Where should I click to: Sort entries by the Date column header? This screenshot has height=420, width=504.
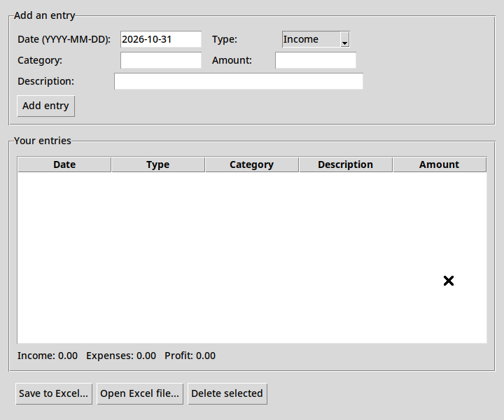tap(64, 164)
